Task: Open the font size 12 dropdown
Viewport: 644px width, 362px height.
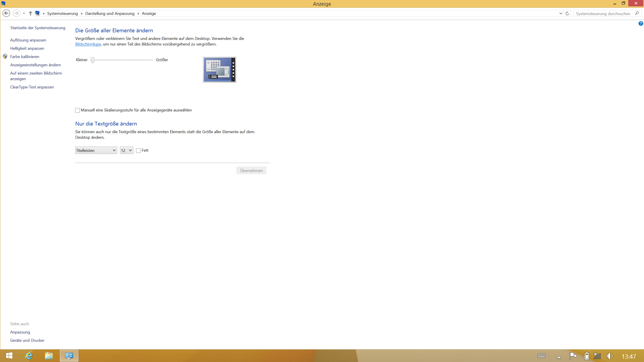Action: click(126, 150)
